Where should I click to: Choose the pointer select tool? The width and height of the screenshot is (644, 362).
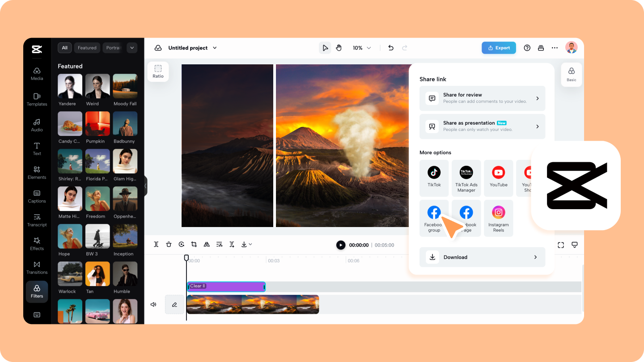pyautogui.click(x=325, y=48)
